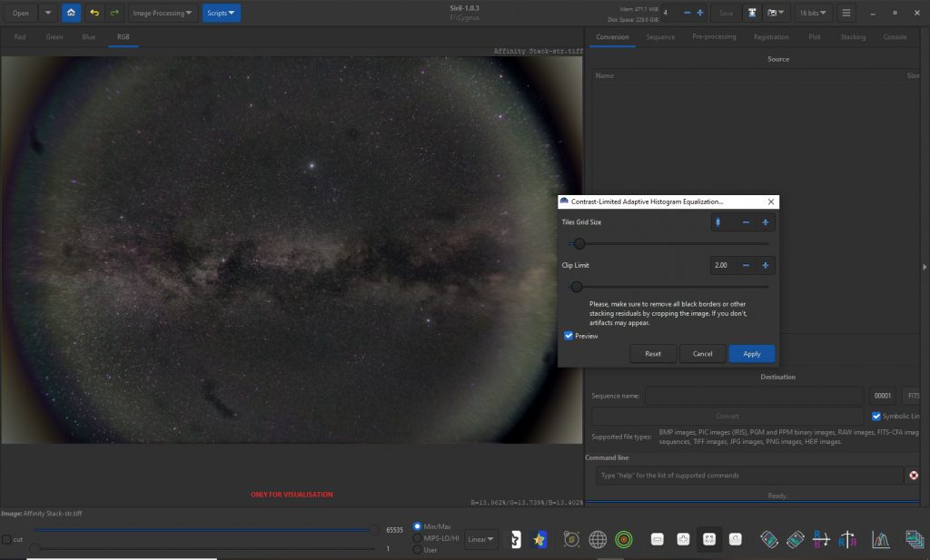The height and width of the screenshot is (560, 930).
Task: Click the globe grid icon
Action: (598, 539)
